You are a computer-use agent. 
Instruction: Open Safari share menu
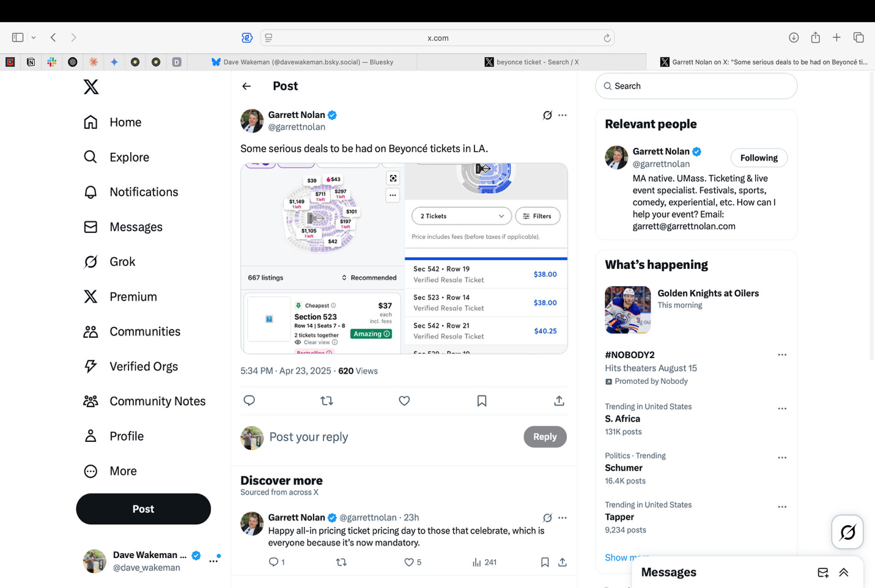(x=815, y=37)
